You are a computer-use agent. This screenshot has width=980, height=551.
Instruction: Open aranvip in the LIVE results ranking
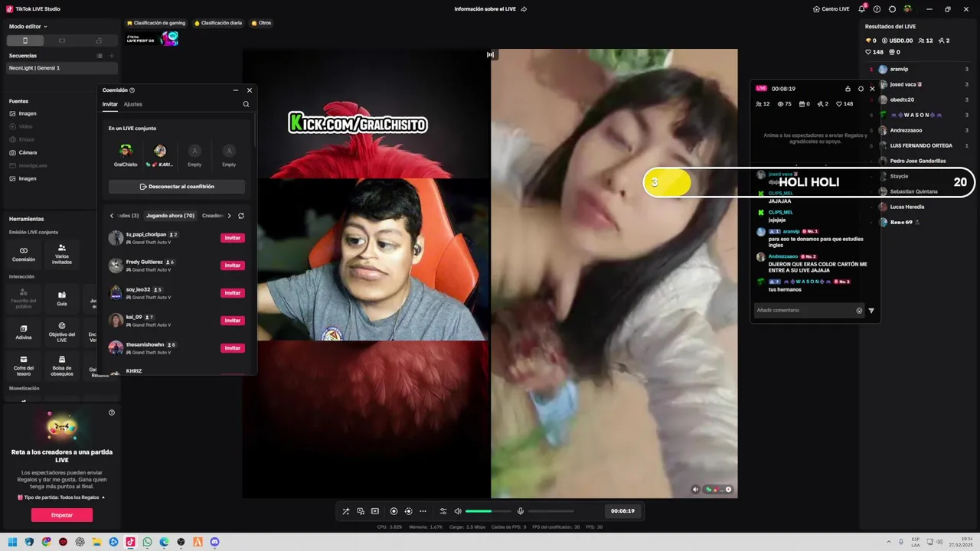(x=919, y=69)
